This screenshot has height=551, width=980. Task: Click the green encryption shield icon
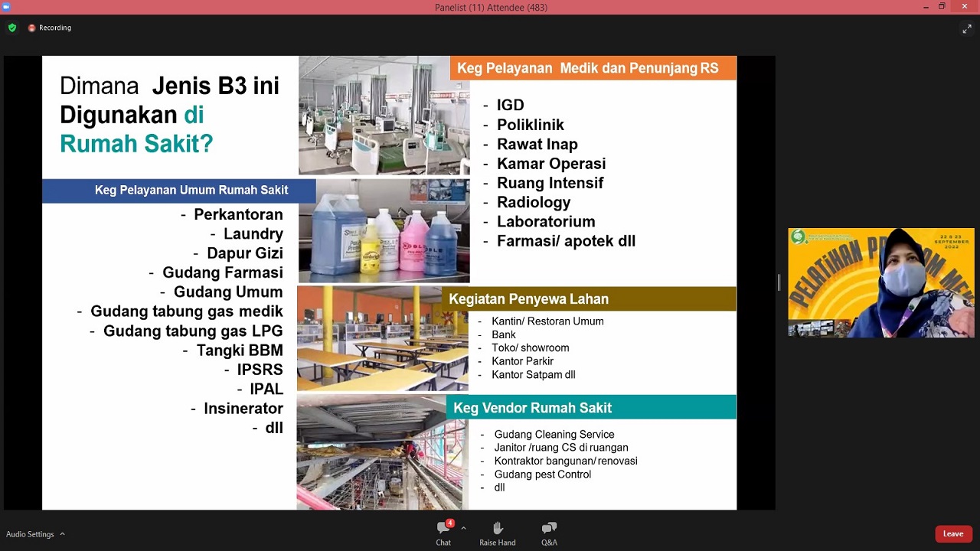click(x=12, y=28)
